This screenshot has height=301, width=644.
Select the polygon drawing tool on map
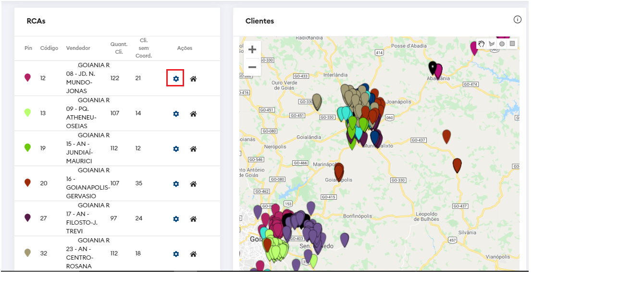pos(492,44)
